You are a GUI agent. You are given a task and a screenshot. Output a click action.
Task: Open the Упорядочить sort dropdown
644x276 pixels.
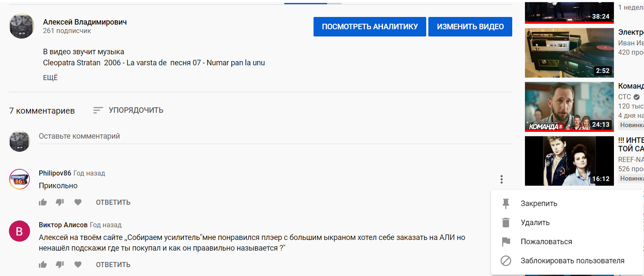[x=128, y=110]
